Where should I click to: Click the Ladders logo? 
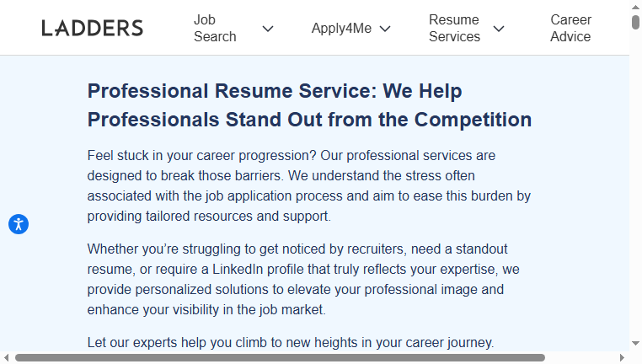point(93,29)
